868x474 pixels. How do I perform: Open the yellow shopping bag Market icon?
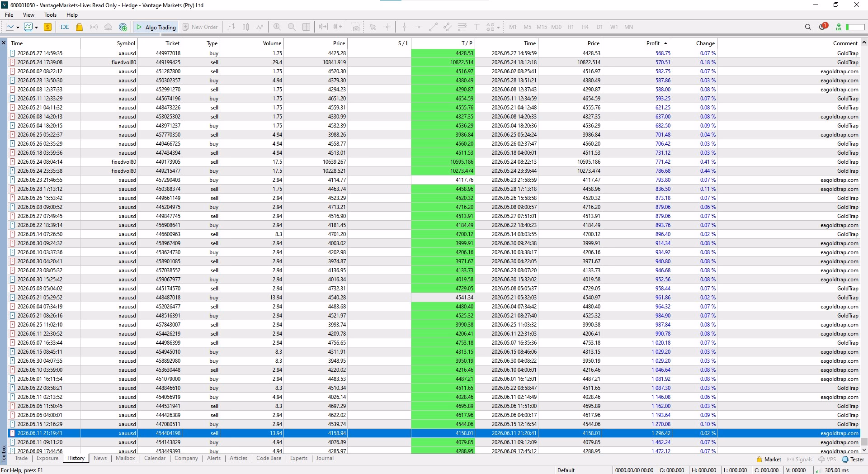pos(80,27)
